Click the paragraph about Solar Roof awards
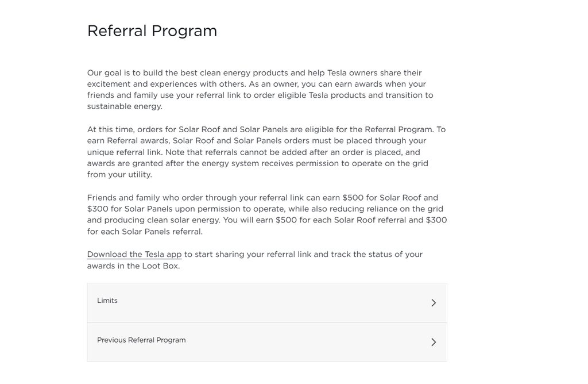 coord(267,214)
